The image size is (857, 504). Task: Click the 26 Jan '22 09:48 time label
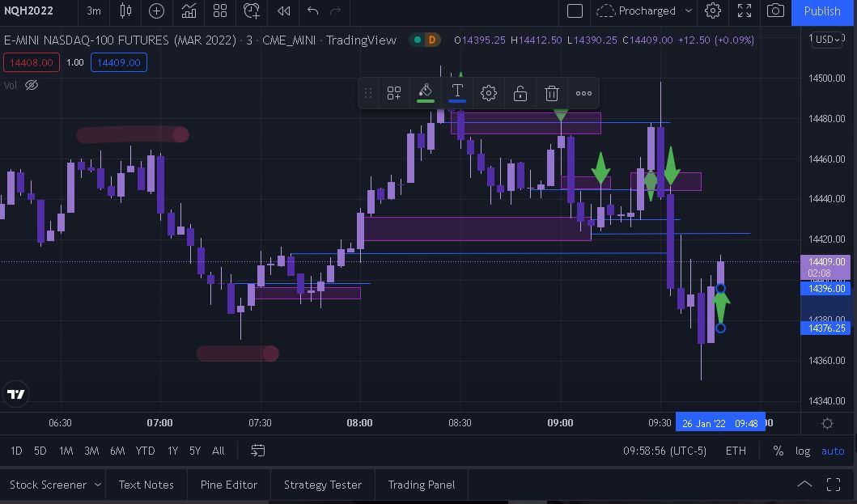719,424
